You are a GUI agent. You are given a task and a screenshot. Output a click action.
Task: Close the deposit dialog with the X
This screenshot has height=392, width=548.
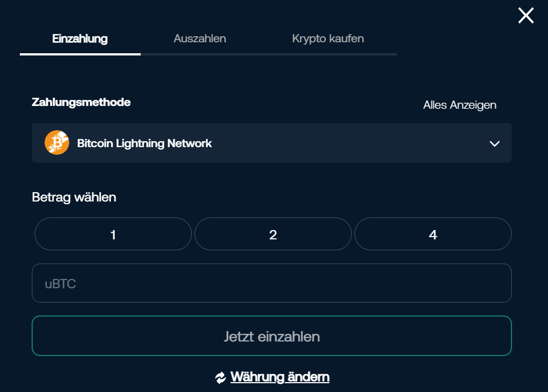pyautogui.click(x=525, y=16)
